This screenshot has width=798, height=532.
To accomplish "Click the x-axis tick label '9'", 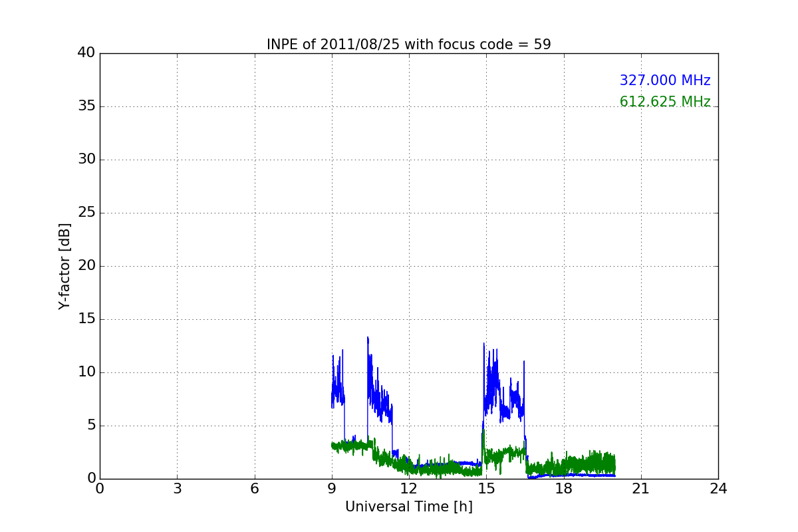I will (x=332, y=489).
